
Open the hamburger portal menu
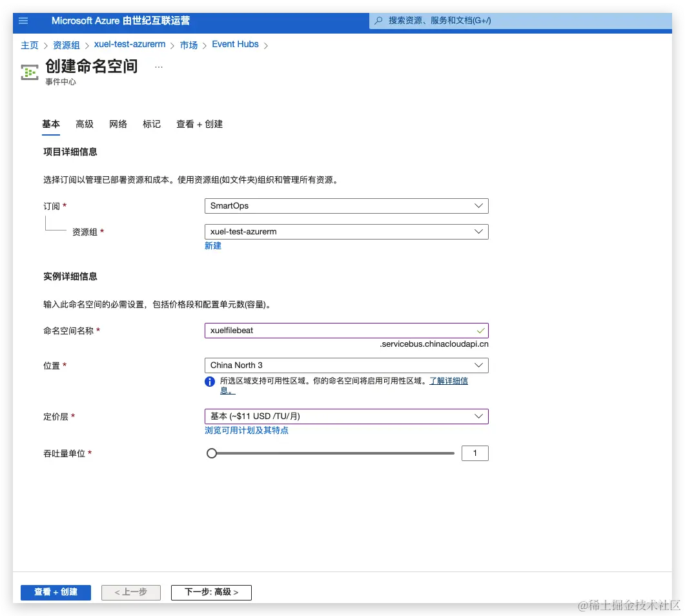click(23, 21)
